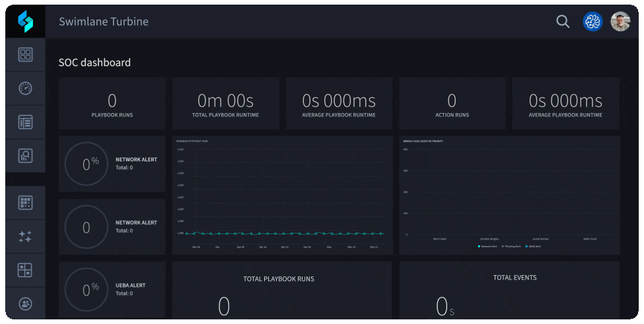Click the Playbook Runs stat card
The width and height of the screenshot is (644, 324).
point(112,104)
